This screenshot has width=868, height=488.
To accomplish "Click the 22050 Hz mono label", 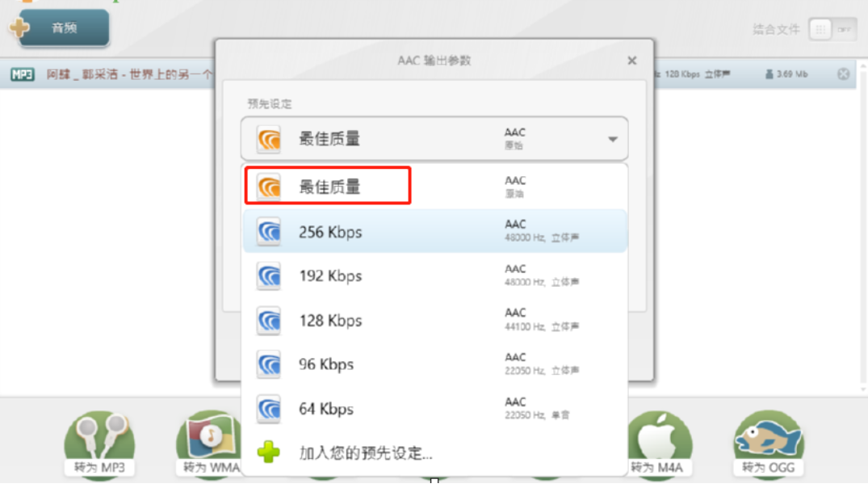I will (537, 415).
